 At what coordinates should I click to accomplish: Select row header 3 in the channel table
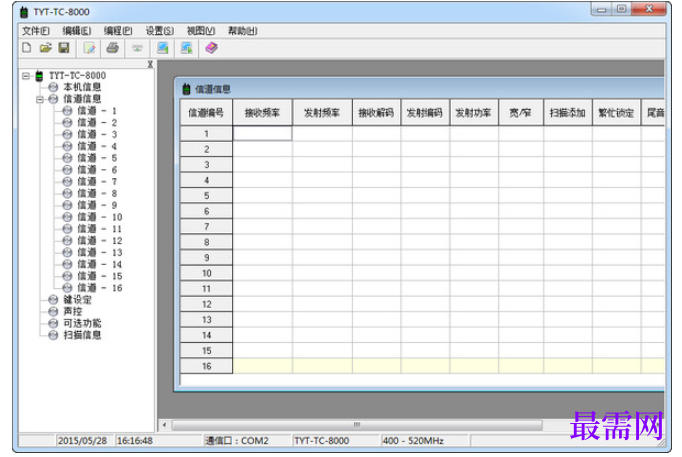point(206,165)
